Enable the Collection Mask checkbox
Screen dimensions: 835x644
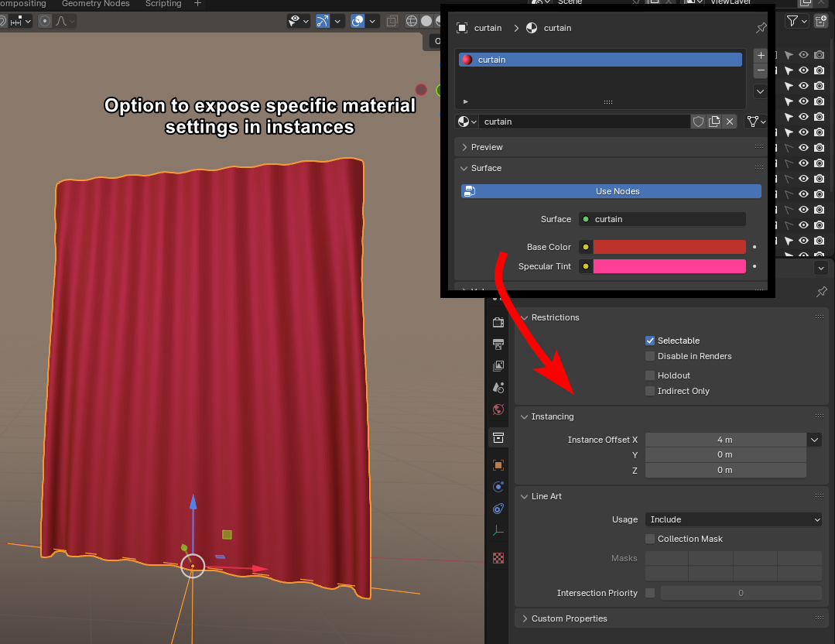pos(650,539)
